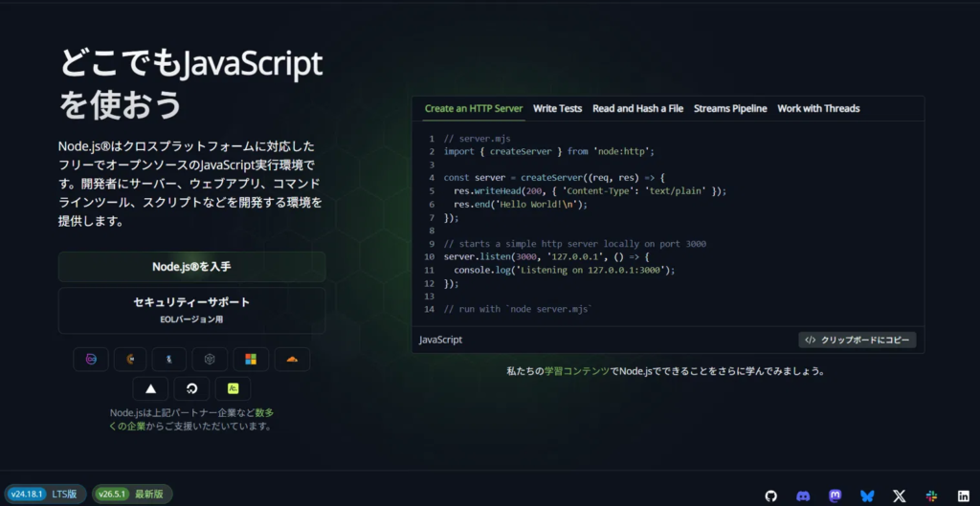Click the Microsoft partner logo
The image size is (980, 506).
[251, 360]
